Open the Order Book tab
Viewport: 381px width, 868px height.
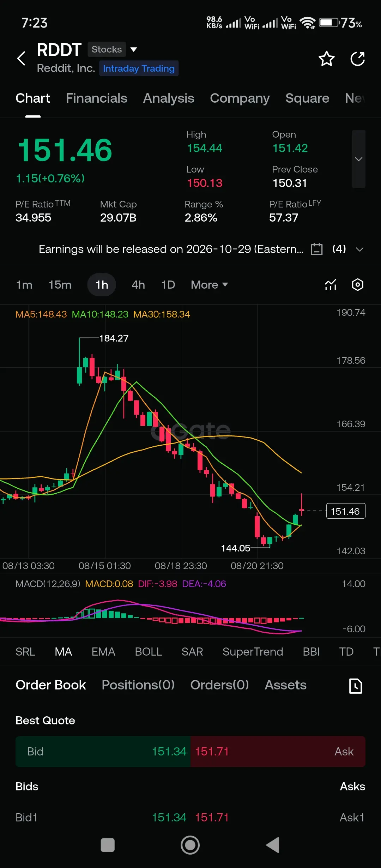tap(51, 685)
